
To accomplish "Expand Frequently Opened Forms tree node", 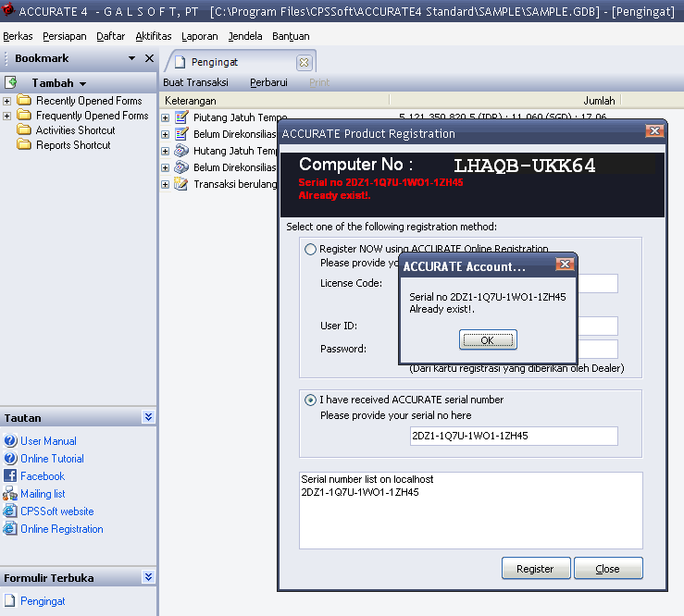I will point(7,116).
